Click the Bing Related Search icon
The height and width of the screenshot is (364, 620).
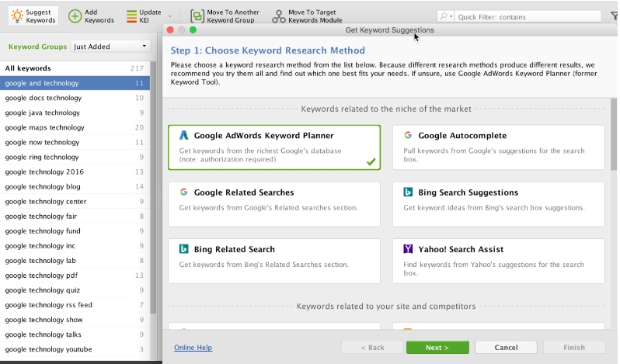click(x=183, y=248)
